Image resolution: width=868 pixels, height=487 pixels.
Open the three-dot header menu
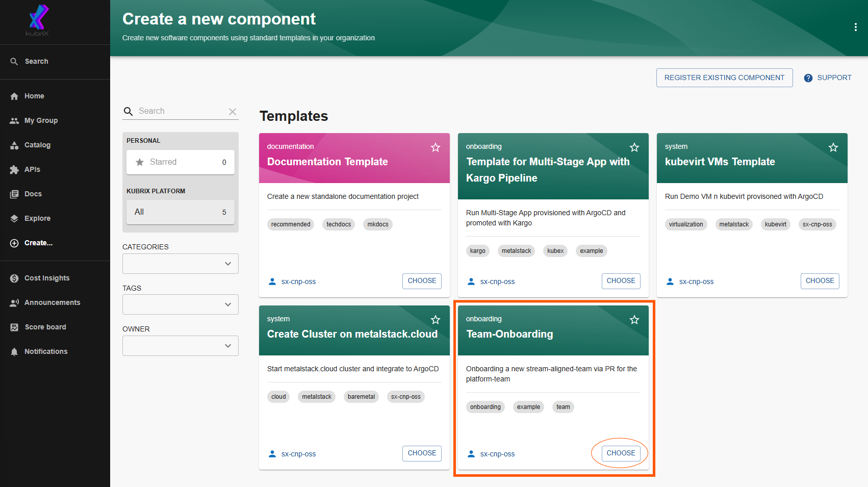point(855,28)
